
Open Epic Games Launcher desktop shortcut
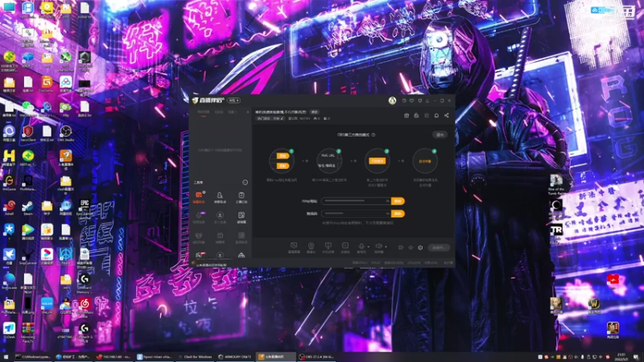pos(85,208)
